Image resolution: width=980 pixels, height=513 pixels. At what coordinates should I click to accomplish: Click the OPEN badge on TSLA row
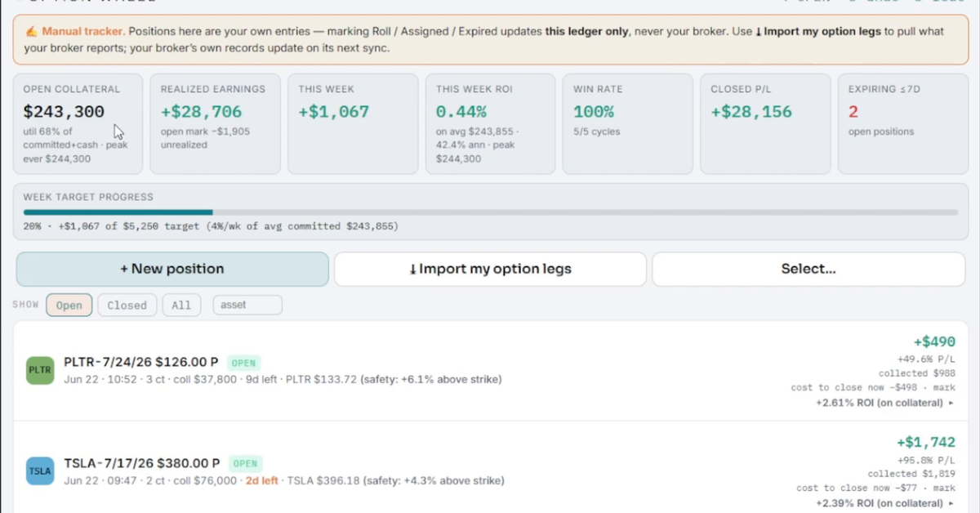click(245, 464)
